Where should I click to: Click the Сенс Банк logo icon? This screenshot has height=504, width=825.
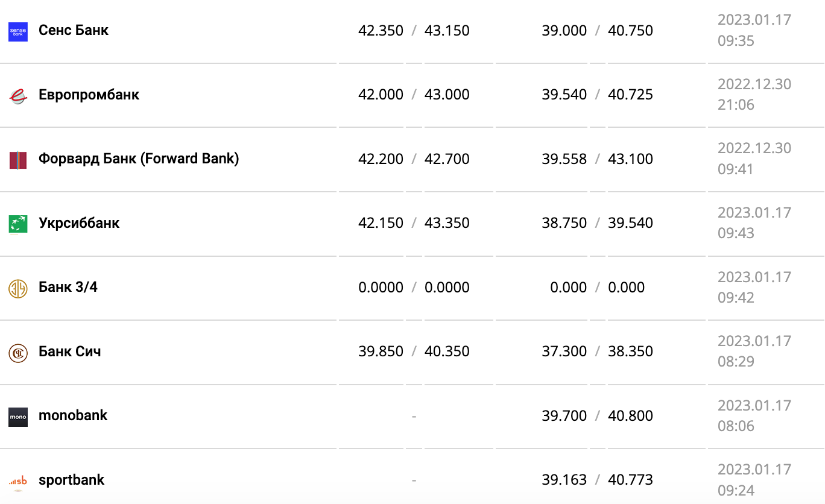(x=18, y=32)
